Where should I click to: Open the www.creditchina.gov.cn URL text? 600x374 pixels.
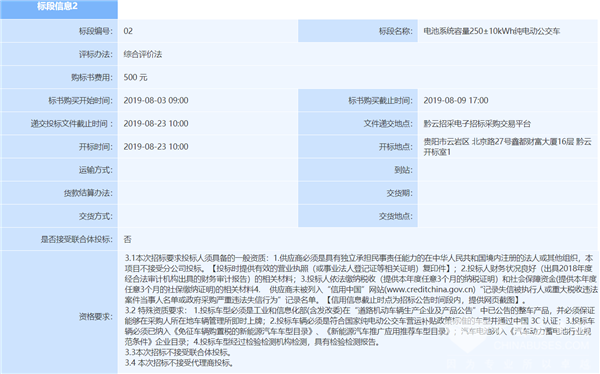[430, 289]
